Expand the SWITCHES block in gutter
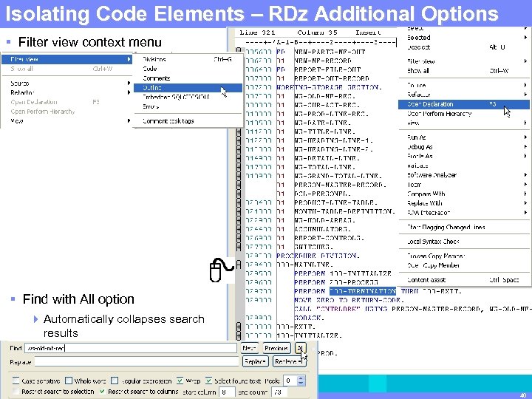Image resolution: width=532 pixels, height=399 pixels. point(239,247)
